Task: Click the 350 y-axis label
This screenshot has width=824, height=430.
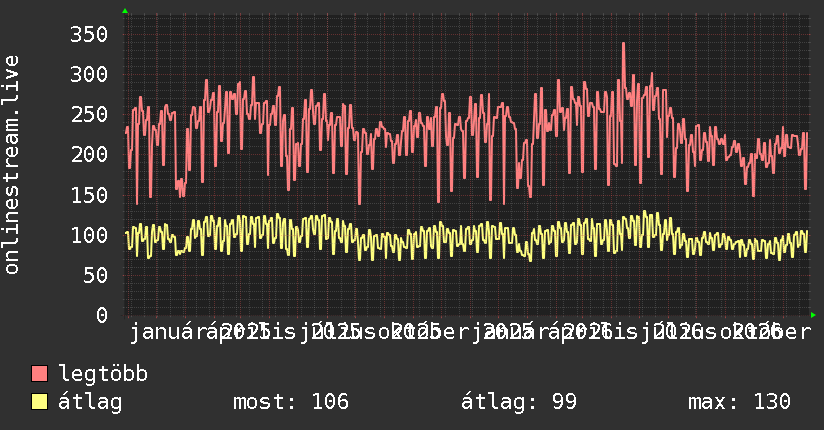Action: click(89, 34)
